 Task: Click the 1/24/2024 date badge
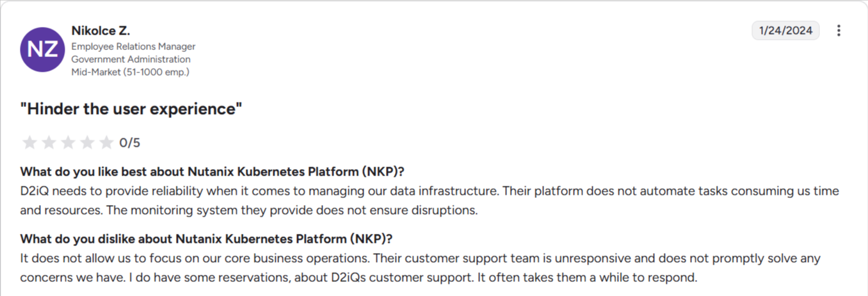pyautogui.click(x=785, y=31)
